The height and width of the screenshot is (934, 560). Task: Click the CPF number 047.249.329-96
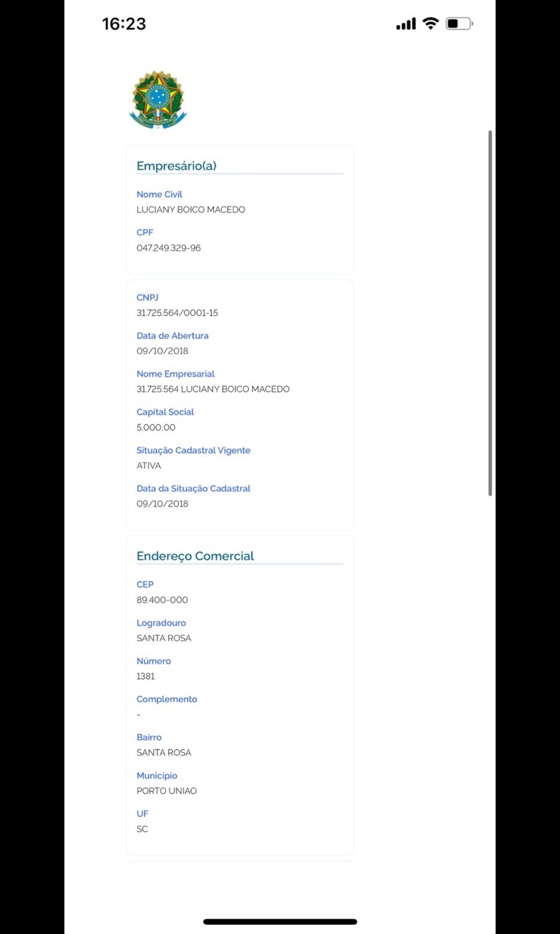pyautogui.click(x=168, y=248)
